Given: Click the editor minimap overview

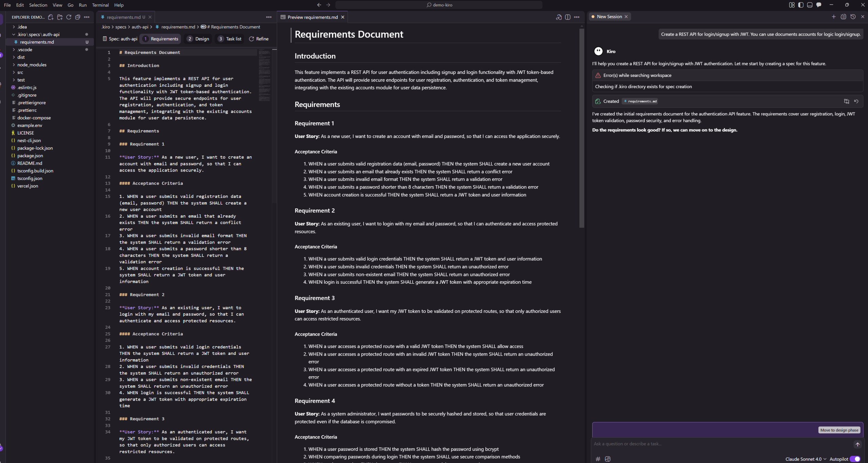Looking at the screenshot, I should tap(264, 75).
